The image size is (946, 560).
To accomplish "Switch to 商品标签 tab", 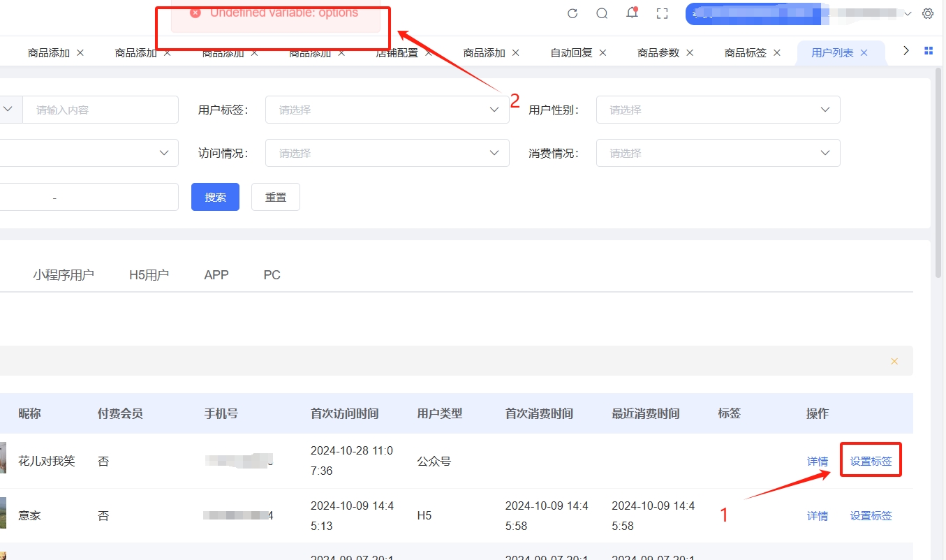I will pos(746,53).
